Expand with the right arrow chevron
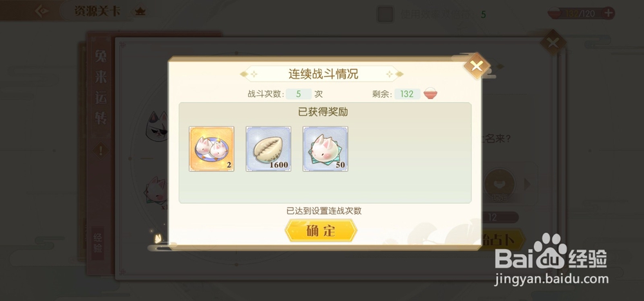644x301 pixels. 527,184
